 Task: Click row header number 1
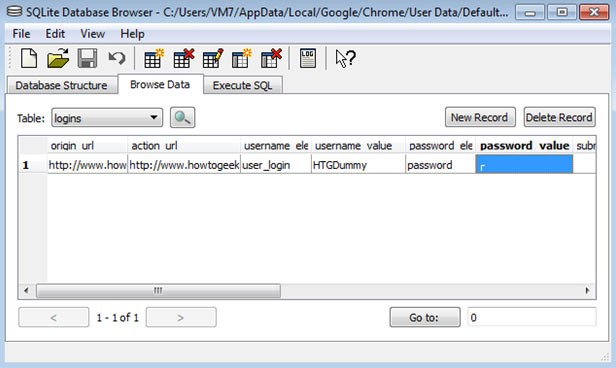33,165
